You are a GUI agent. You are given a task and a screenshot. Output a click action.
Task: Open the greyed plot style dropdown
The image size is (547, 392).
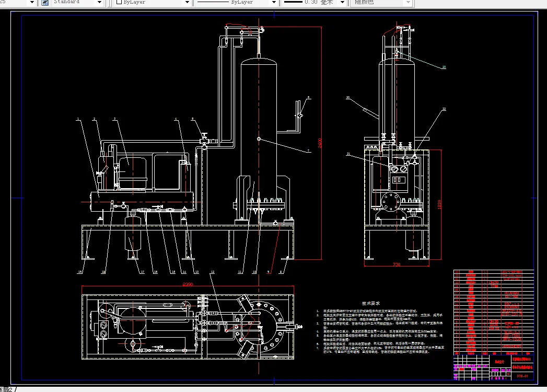point(408,3)
